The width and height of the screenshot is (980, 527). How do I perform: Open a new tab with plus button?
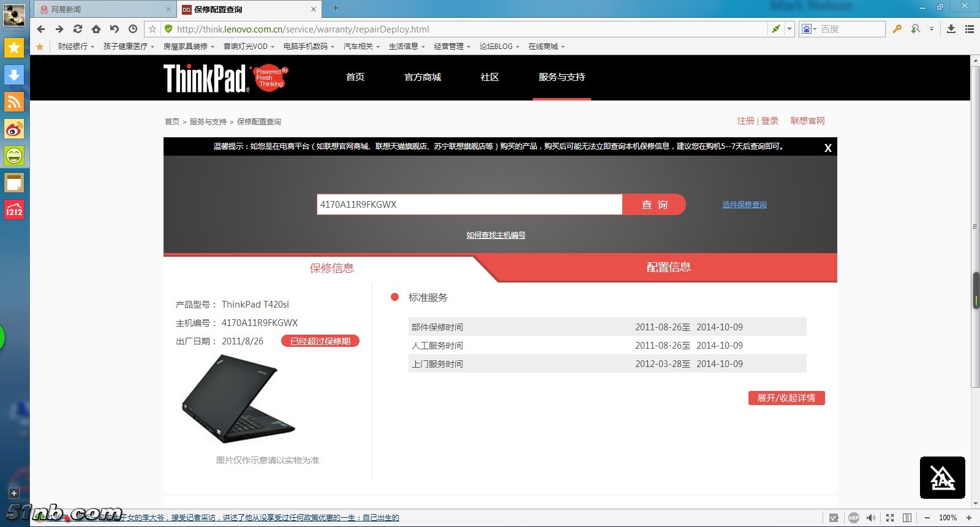coord(336,8)
